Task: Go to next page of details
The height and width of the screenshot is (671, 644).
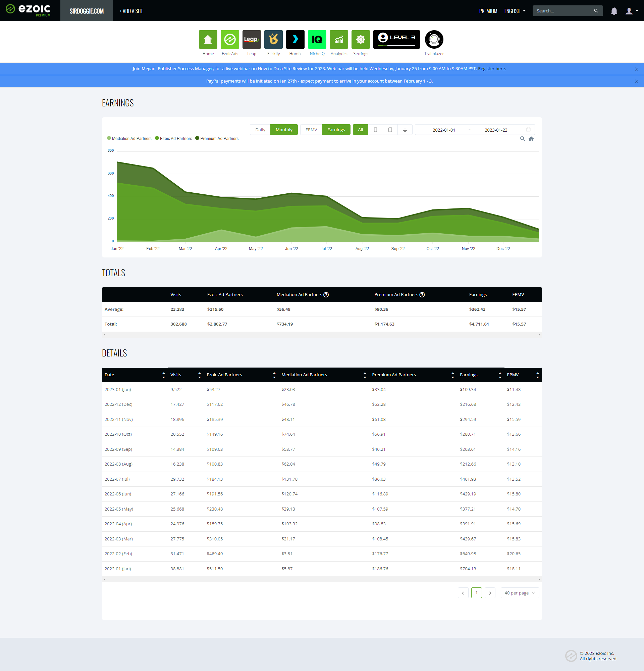Action: [490, 593]
